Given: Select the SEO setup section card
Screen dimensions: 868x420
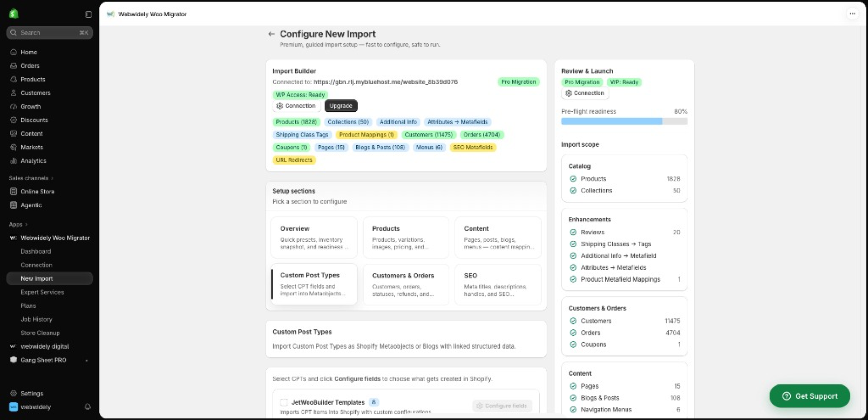Looking at the screenshot, I should [498, 284].
